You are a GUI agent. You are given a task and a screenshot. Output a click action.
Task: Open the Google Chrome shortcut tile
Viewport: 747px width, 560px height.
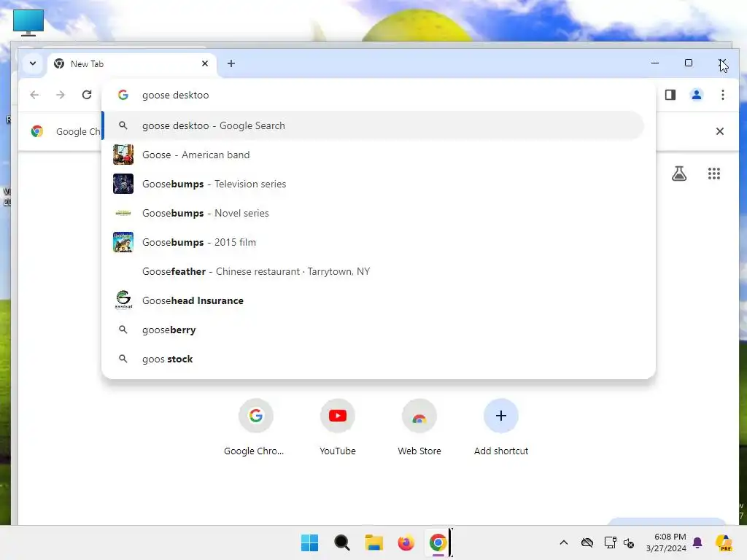(255, 427)
